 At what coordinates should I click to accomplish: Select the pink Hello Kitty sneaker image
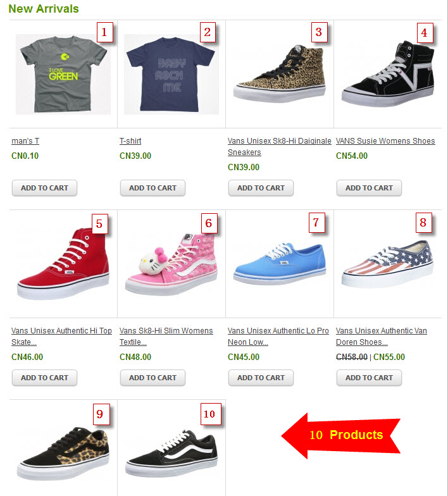(x=171, y=263)
